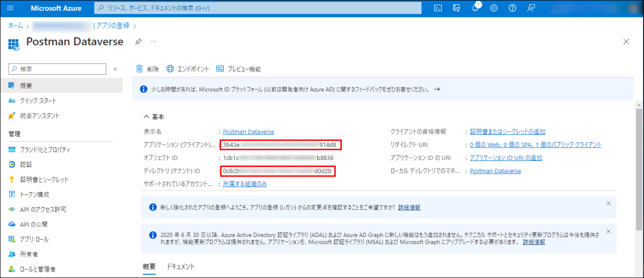Click the Microsoft Azure logo text
This screenshot has width=644, height=278.
coord(55,8)
